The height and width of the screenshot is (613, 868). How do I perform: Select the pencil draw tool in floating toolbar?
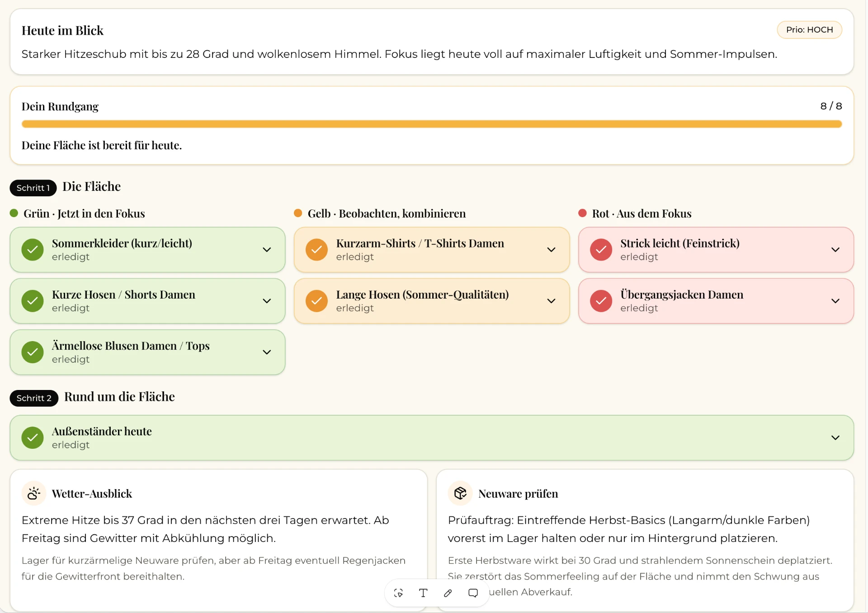(448, 593)
